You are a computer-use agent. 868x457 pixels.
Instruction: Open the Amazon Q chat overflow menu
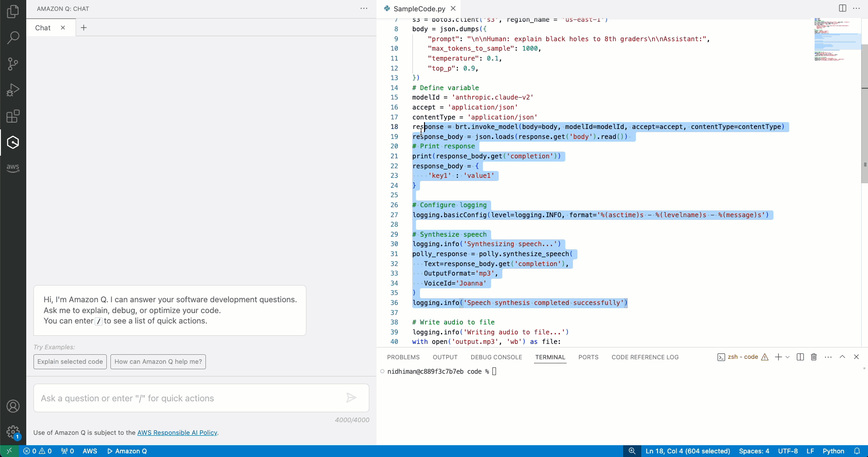click(364, 9)
